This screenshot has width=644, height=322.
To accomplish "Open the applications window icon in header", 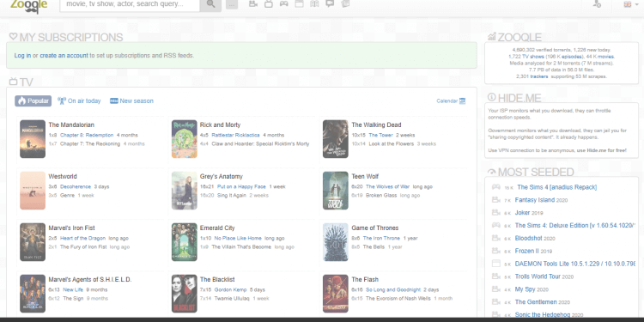I will tap(299, 4).
